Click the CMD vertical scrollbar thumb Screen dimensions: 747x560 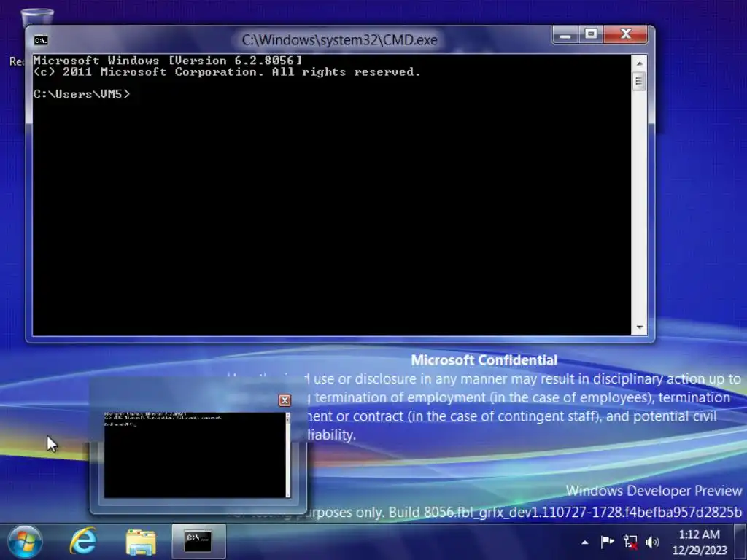pyautogui.click(x=639, y=81)
